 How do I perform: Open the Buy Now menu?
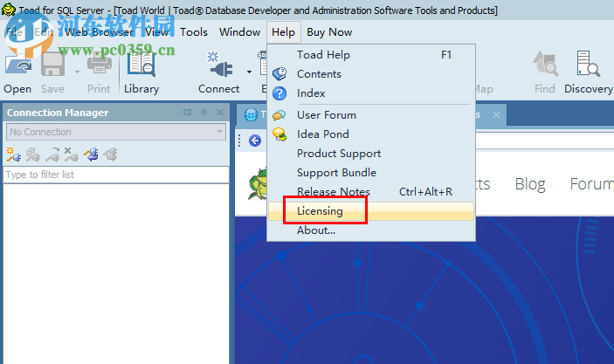[x=329, y=32]
